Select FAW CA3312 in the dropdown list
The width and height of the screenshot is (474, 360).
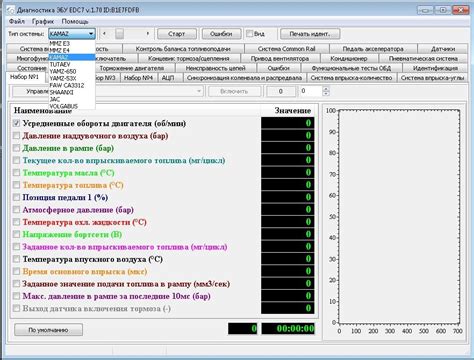(72, 85)
